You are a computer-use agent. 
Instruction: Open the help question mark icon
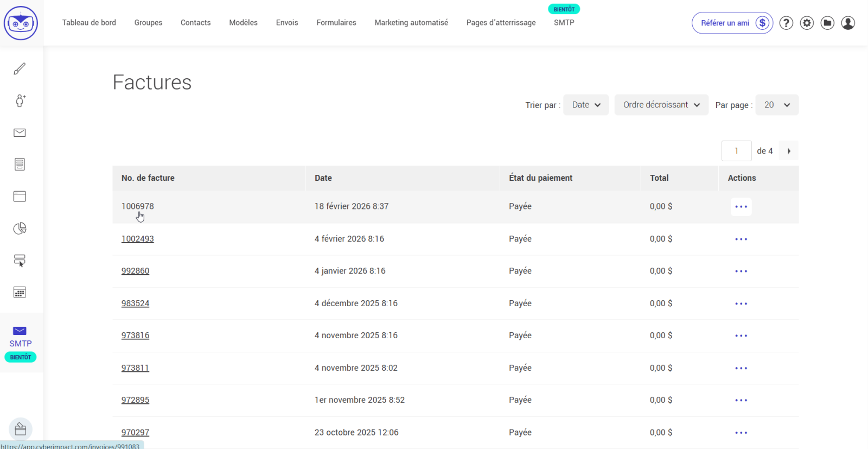pos(786,23)
